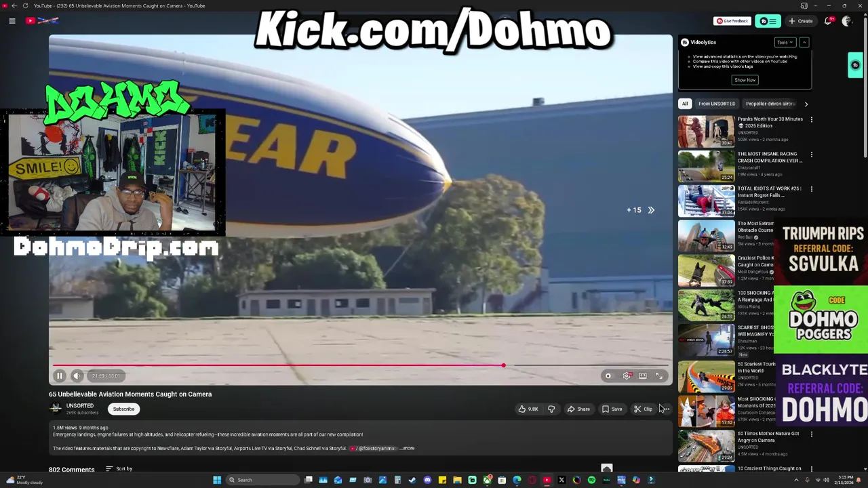Open Microsoft Edge from the taskbar
This screenshot has width=868, height=488.
[x=517, y=480]
